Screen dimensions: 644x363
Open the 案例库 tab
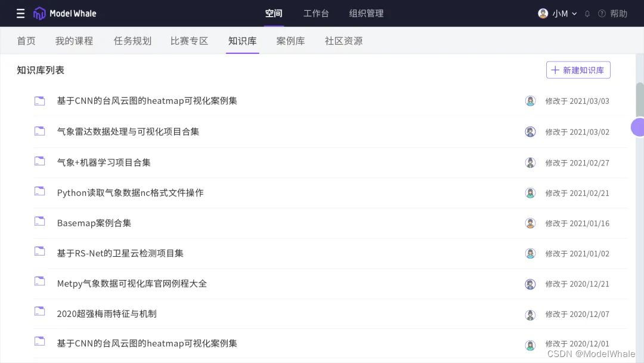pos(291,41)
